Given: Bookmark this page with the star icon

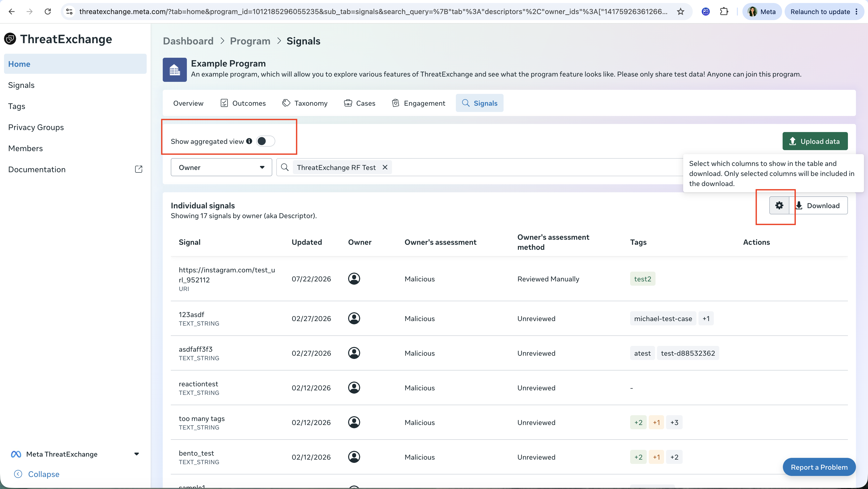Looking at the screenshot, I should coord(681,12).
